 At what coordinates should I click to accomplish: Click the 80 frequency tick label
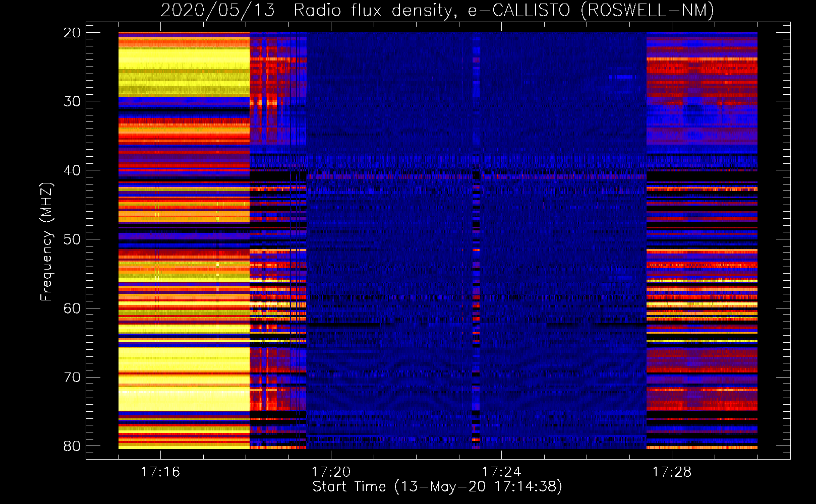(x=72, y=446)
